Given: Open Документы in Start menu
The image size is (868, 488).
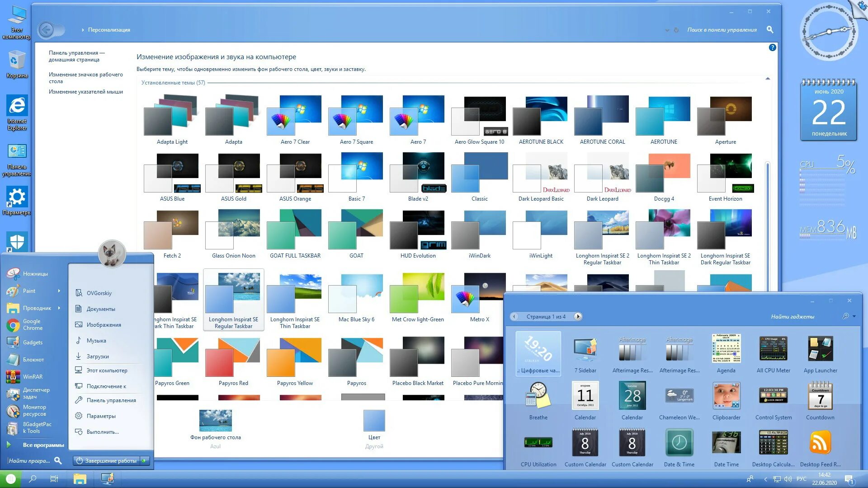Looking at the screenshot, I should 100,309.
